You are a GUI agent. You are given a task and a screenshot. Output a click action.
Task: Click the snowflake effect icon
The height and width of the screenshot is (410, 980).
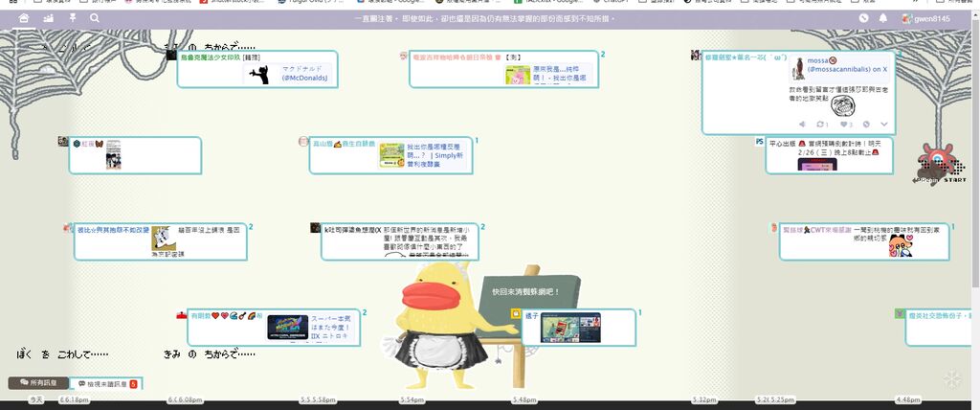[952, 378]
